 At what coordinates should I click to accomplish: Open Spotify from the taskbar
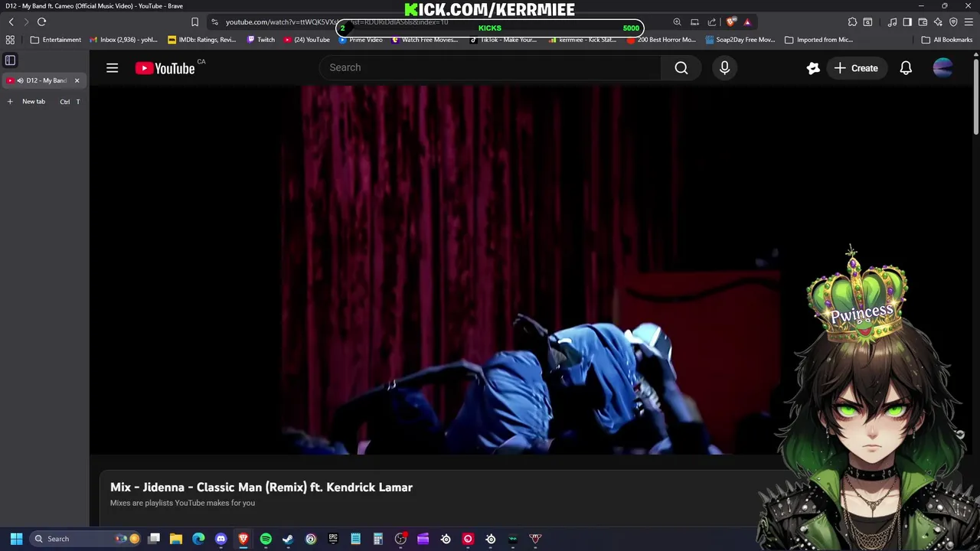[x=266, y=539]
